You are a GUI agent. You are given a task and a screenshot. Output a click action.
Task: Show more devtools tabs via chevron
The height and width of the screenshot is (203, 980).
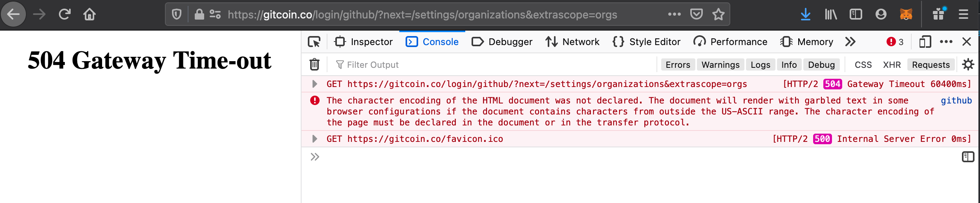click(x=850, y=42)
